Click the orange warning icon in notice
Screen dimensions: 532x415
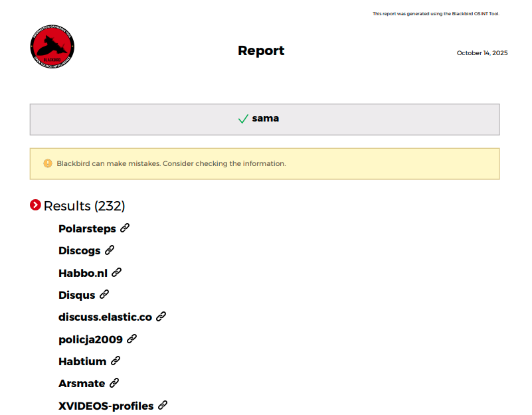[48, 163]
